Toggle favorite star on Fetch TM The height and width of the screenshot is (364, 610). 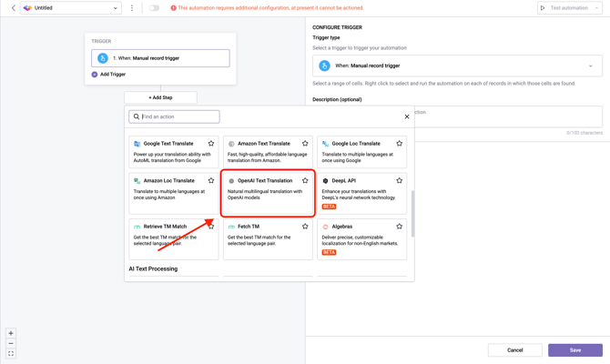[x=305, y=227]
